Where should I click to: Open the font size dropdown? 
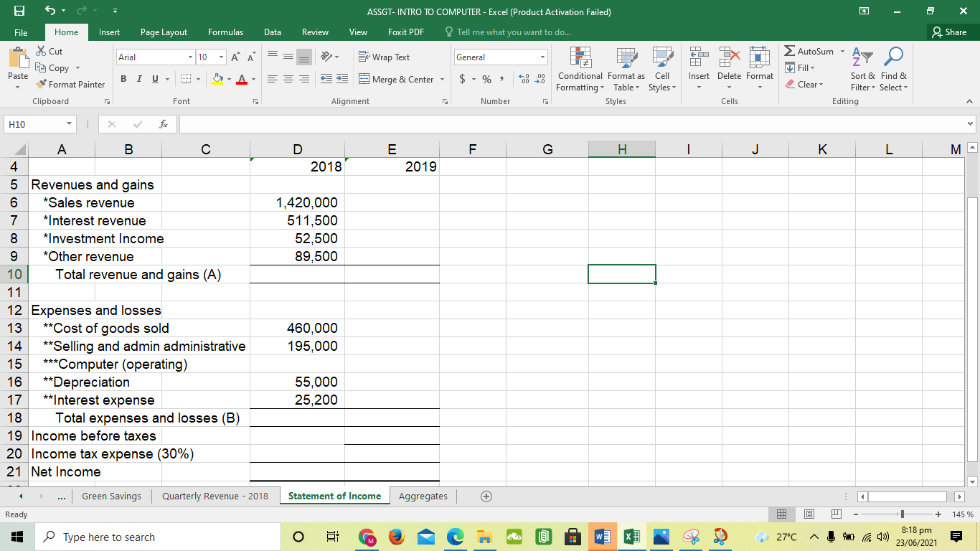pyautogui.click(x=220, y=57)
